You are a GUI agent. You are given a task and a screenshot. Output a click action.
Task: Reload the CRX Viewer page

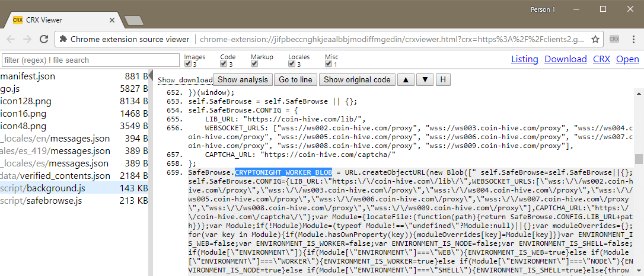pos(44,39)
